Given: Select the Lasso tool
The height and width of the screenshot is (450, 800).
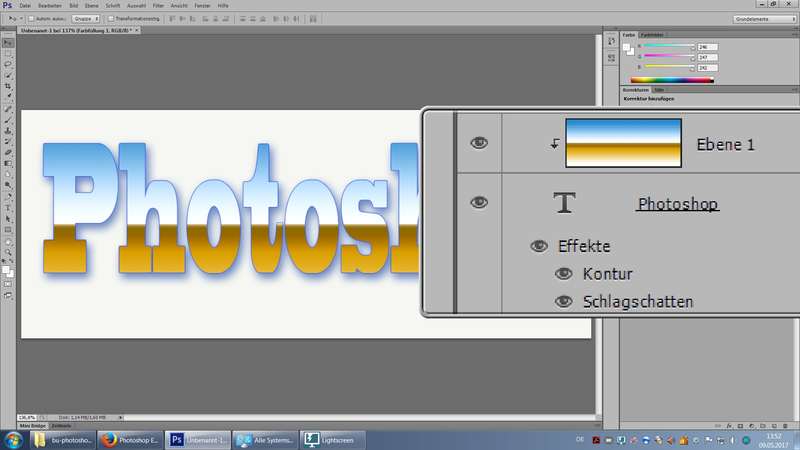Looking at the screenshot, I should (x=8, y=64).
